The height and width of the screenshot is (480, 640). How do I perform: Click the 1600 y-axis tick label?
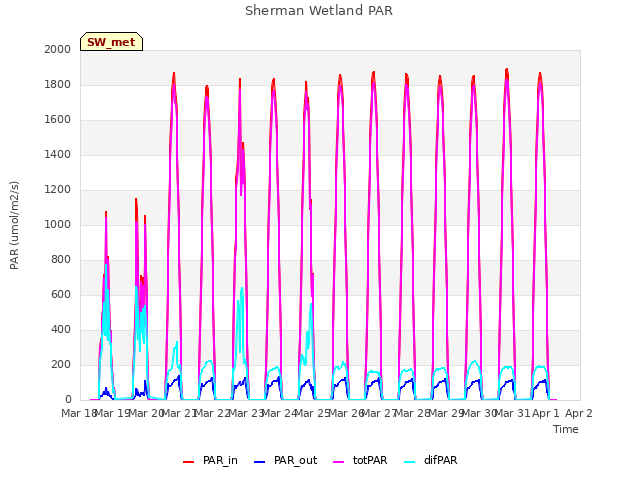58,120
